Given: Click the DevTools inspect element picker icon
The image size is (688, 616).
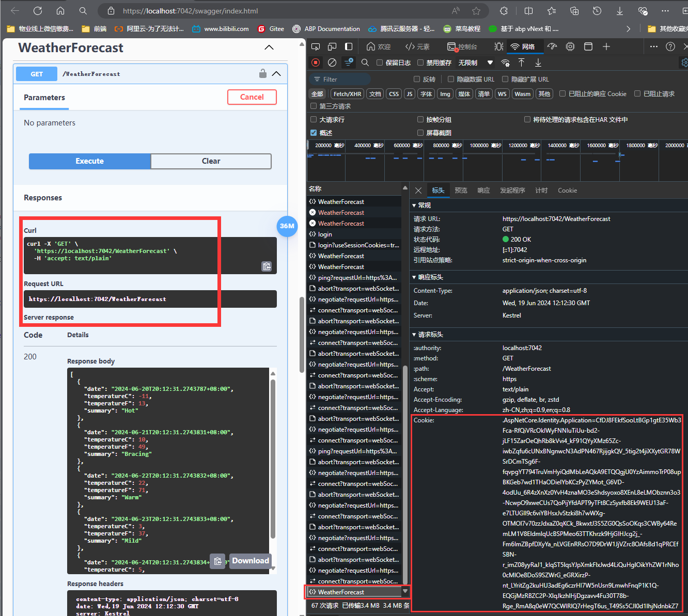Looking at the screenshot, I should pyautogui.click(x=316, y=46).
